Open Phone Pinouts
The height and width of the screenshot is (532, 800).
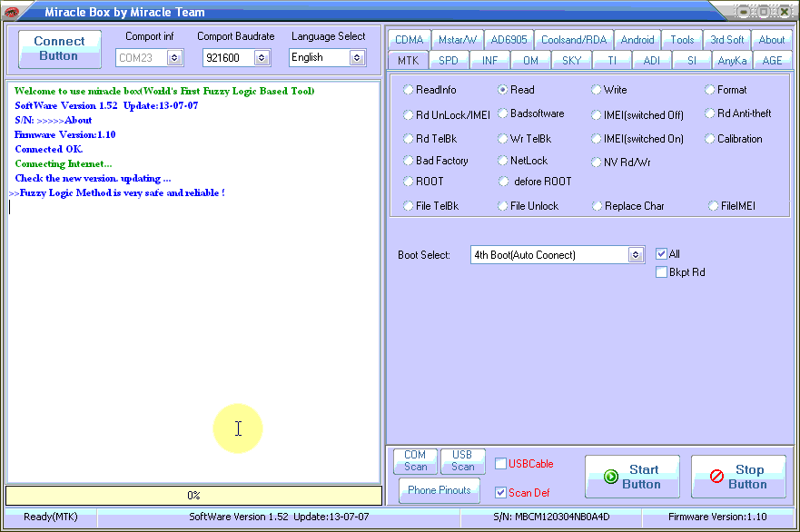pyautogui.click(x=440, y=490)
